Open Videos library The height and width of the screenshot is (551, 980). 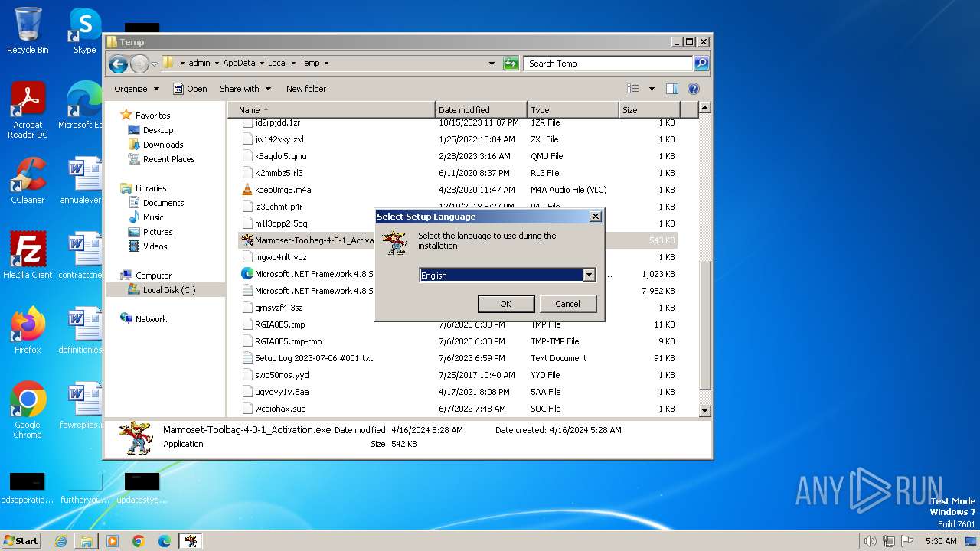click(155, 246)
